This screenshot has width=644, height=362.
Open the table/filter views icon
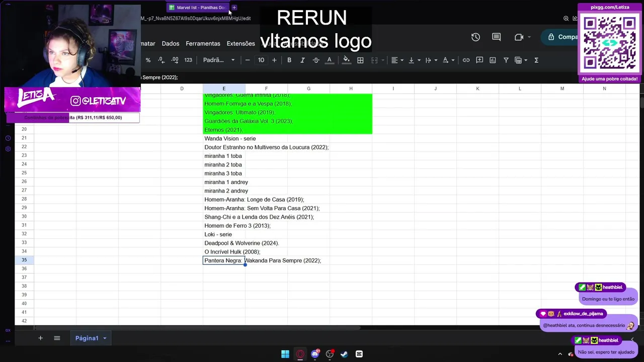[x=521, y=60]
